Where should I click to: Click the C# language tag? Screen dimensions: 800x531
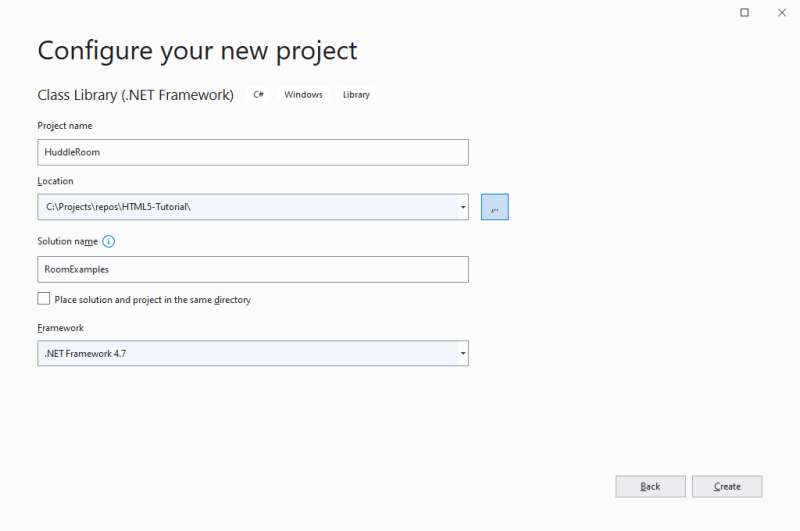tap(258, 95)
